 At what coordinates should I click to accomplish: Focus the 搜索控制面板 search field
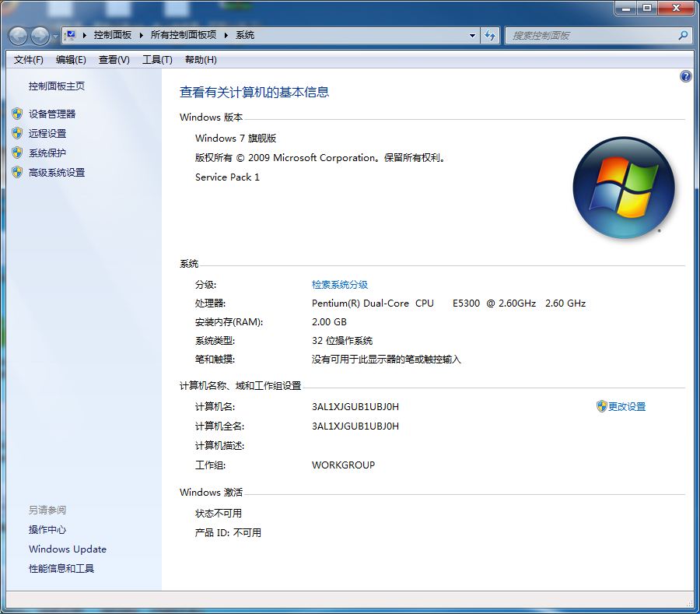[591, 35]
